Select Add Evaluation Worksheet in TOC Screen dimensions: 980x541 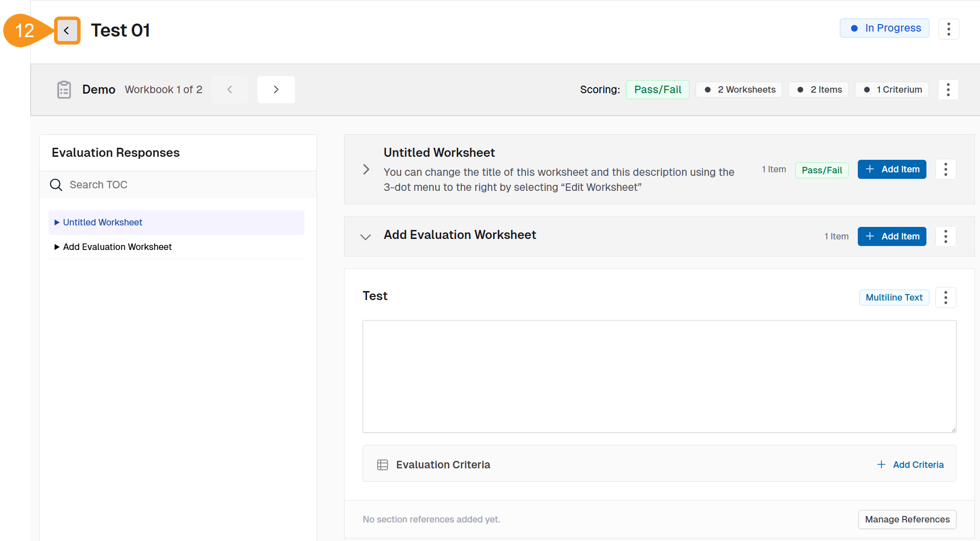(x=117, y=247)
